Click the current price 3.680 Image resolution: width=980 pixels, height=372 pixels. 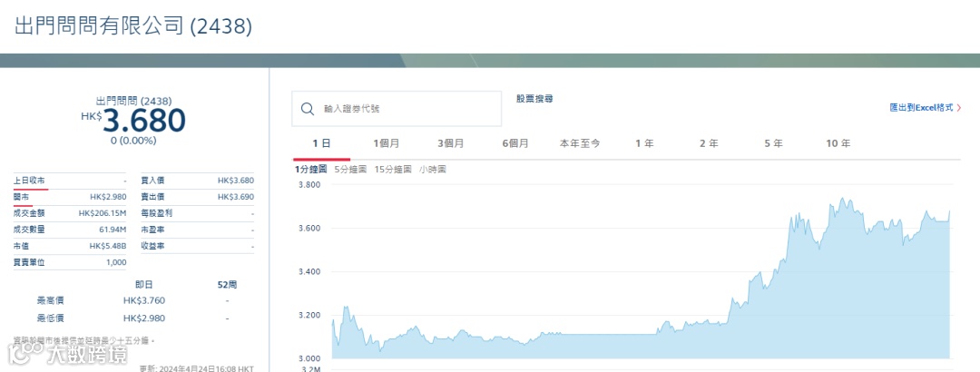[x=143, y=121]
